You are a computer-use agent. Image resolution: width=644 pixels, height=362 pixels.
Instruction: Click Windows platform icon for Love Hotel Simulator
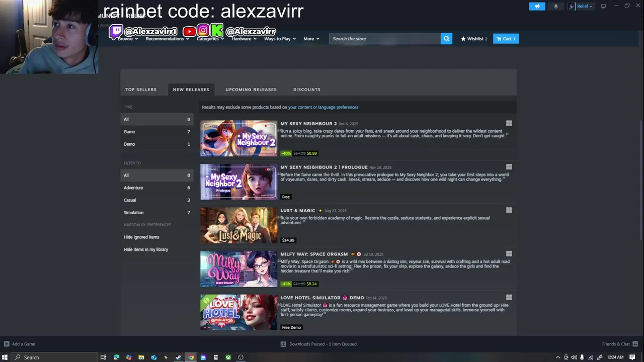click(x=509, y=298)
